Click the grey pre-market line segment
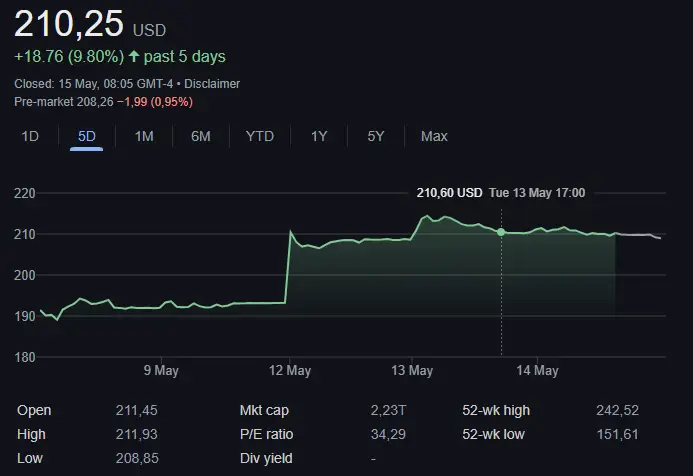The width and height of the screenshot is (693, 476). coord(638,235)
